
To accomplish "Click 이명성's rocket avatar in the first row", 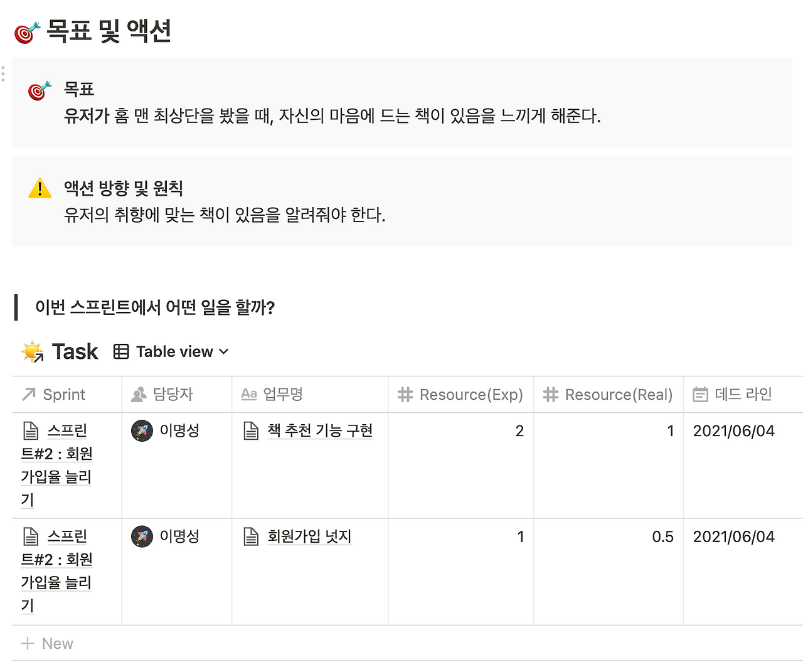I will (142, 430).
